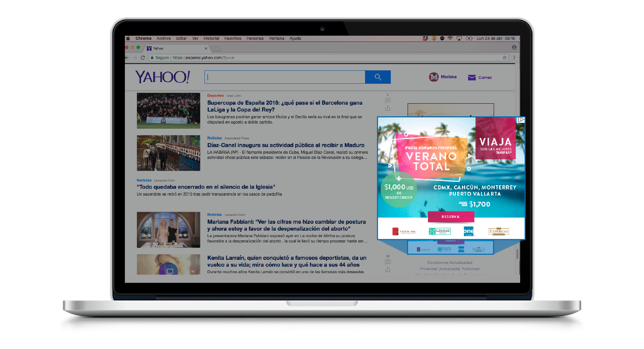Open a new tab

(216, 49)
